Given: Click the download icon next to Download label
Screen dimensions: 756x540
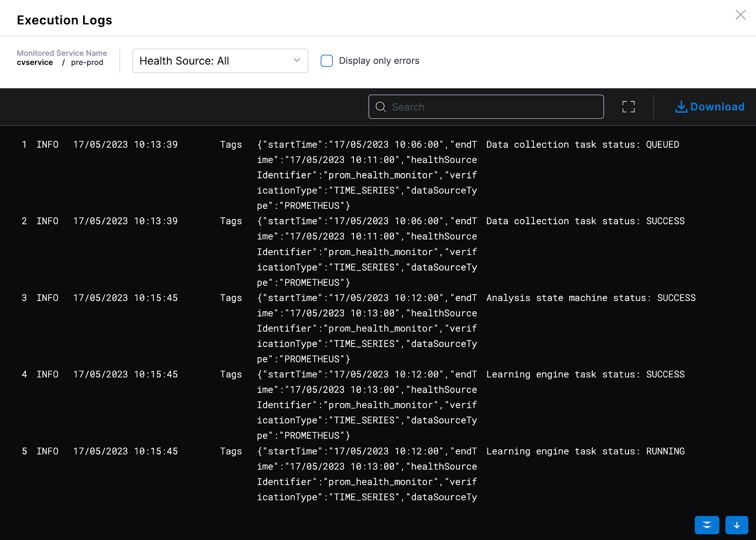Looking at the screenshot, I should point(680,107).
